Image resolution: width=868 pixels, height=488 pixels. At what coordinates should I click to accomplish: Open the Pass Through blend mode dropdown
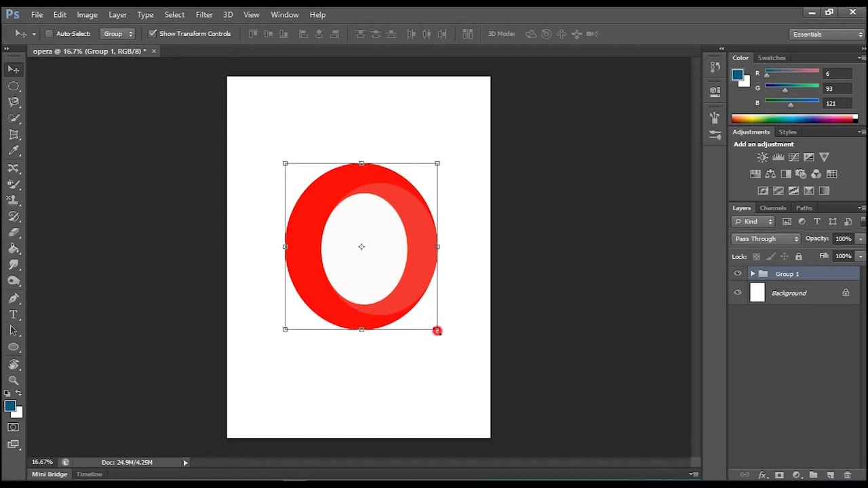766,239
